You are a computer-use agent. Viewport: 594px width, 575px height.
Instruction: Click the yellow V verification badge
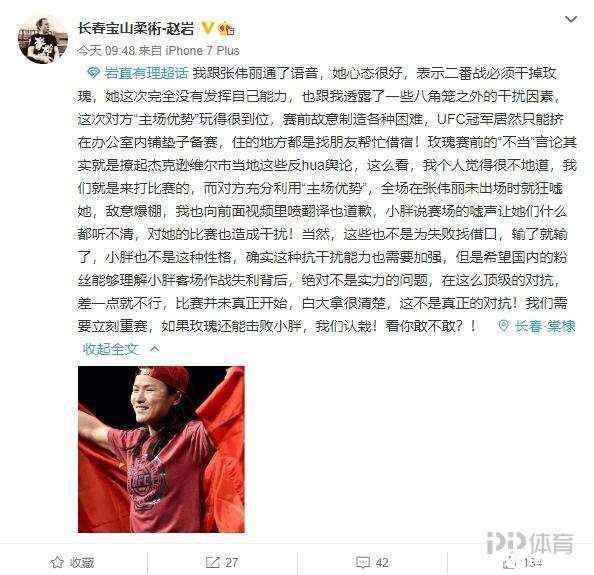coord(207,28)
